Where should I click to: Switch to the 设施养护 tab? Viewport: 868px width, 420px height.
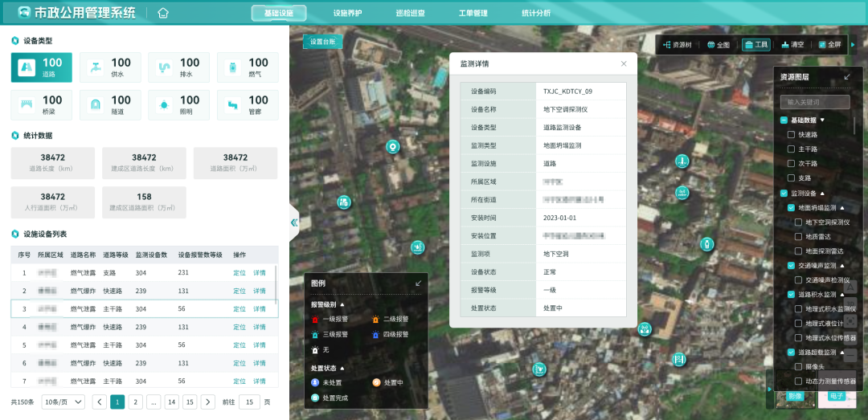tap(348, 14)
